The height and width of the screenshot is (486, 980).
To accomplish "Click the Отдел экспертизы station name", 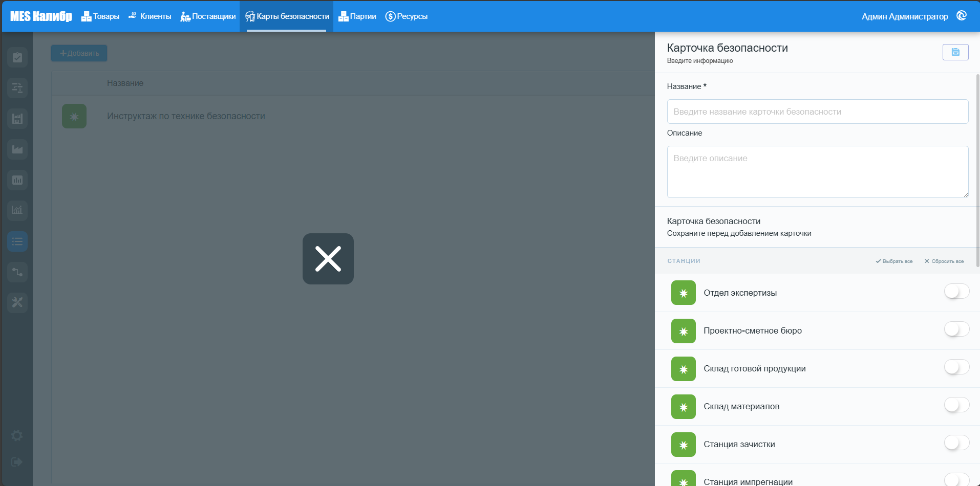I will point(740,293).
